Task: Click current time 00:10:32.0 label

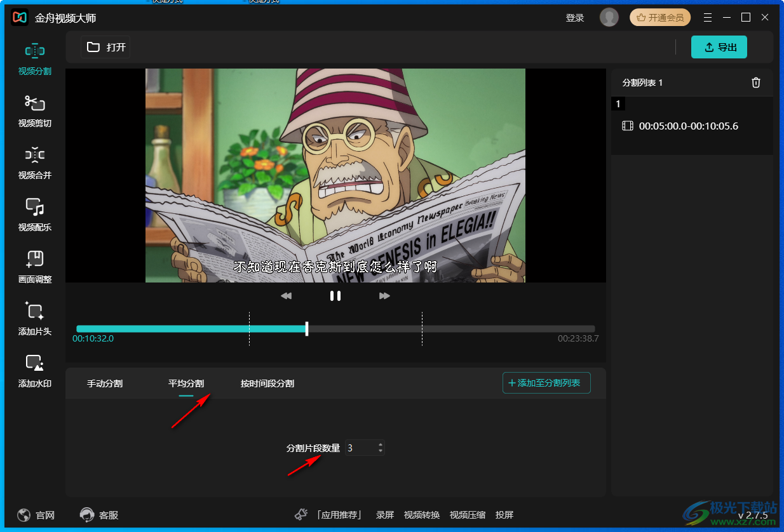Action: 93,338
